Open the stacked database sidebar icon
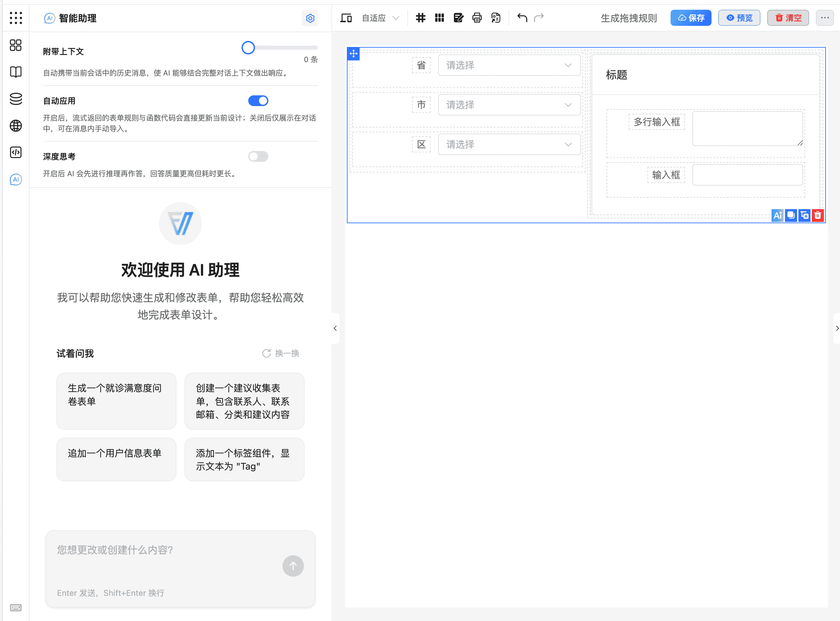Viewport: 840px width, 621px height. click(x=16, y=99)
